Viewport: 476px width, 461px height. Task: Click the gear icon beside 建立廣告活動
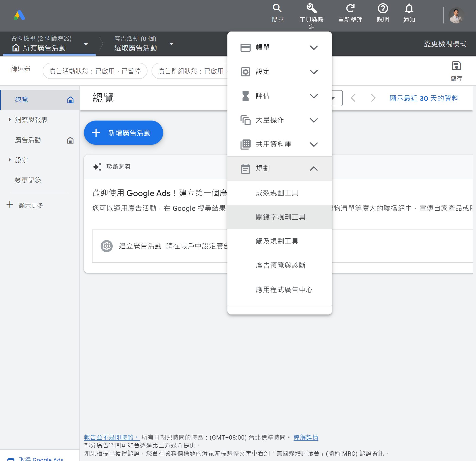coord(107,246)
